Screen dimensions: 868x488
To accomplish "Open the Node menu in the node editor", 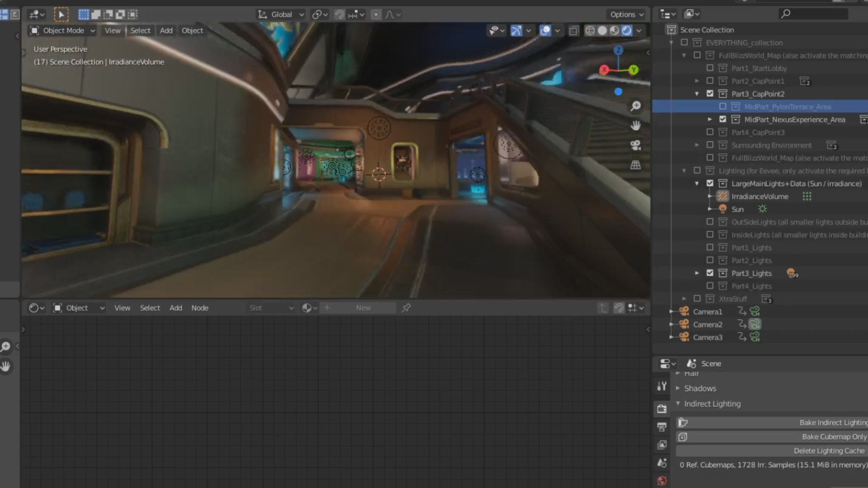I will (x=200, y=308).
